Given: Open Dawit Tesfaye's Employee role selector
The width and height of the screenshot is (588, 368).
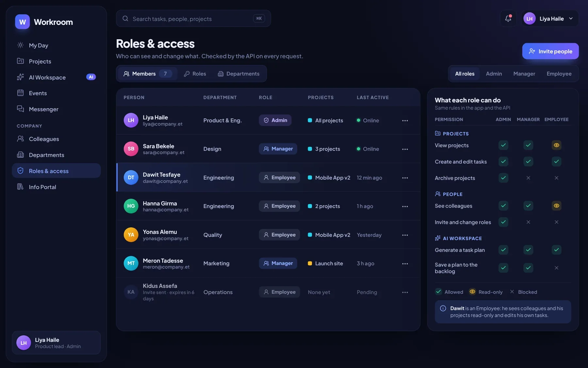Looking at the screenshot, I should point(279,178).
